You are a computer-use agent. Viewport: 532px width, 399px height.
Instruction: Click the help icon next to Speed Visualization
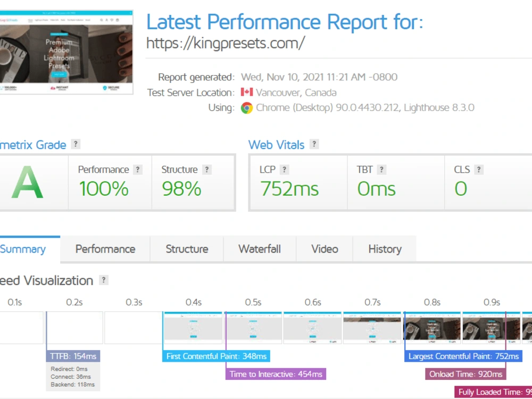[x=104, y=280]
